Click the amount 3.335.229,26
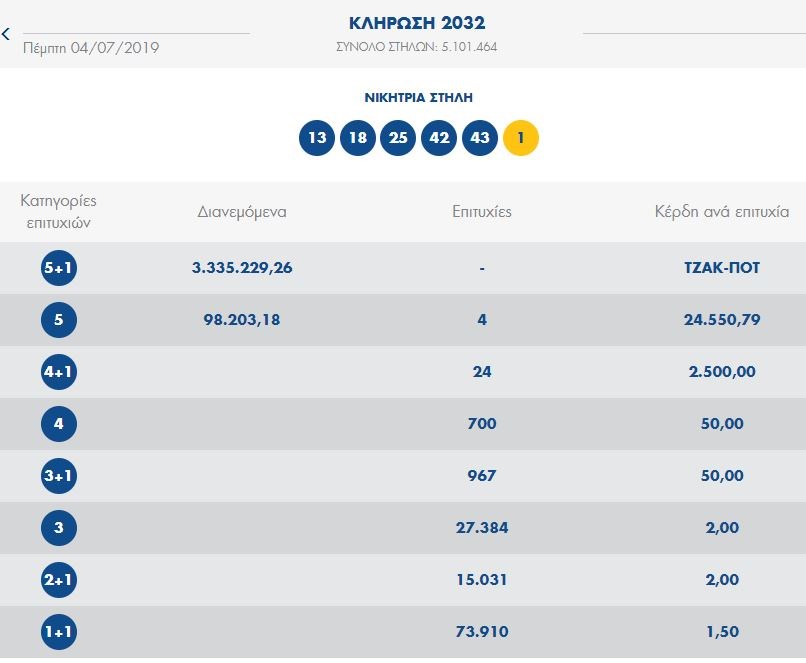Screen dimensions: 806x663 [x=242, y=268]
